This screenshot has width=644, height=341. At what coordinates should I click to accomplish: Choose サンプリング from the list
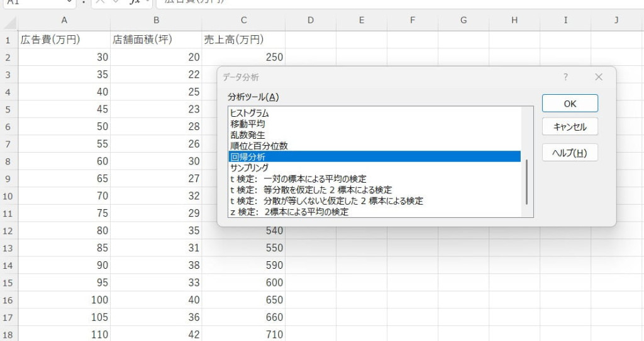(x=250, y=168)
